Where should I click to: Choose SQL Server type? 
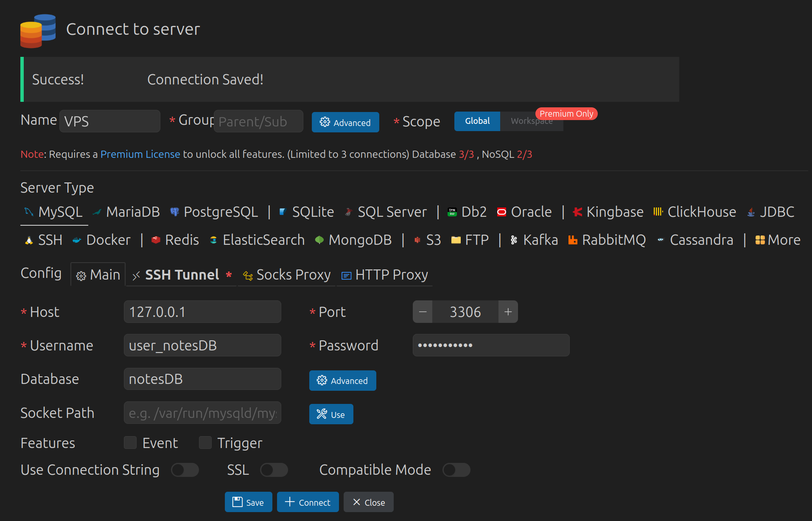click(386, 212)
